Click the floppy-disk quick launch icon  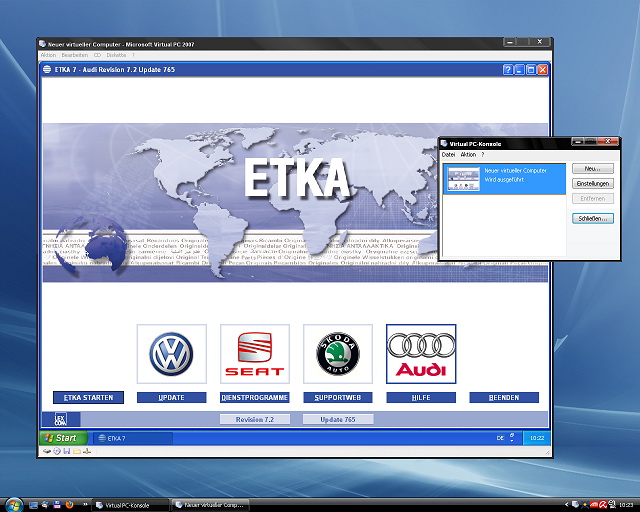pos(57,505)
